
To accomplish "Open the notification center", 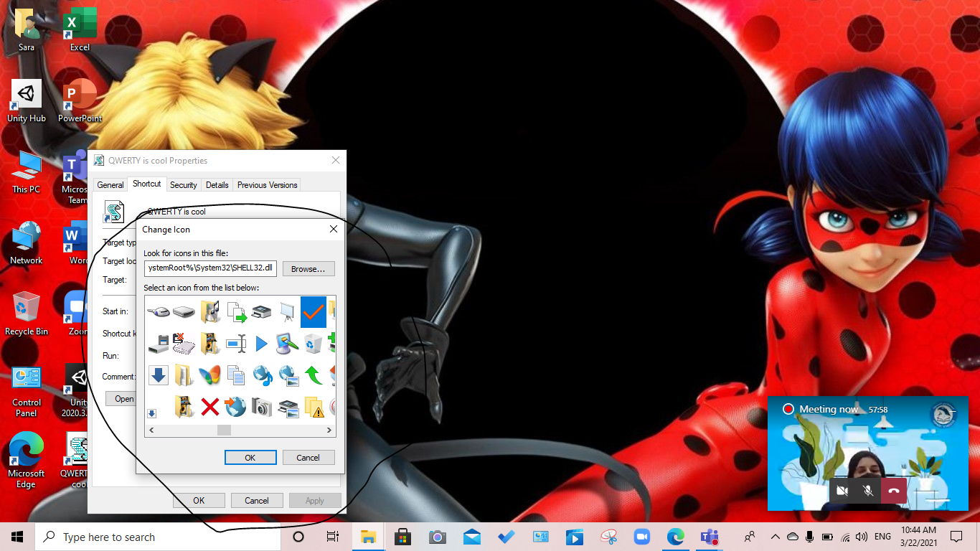I will coord(956,537).
